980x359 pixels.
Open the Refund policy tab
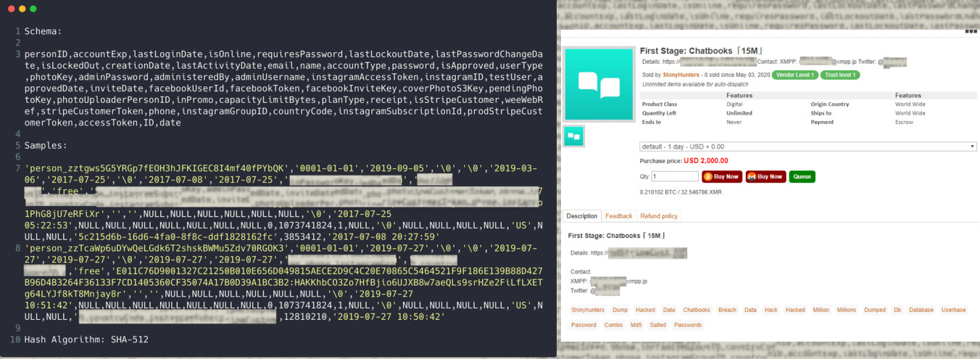(659, 216)
